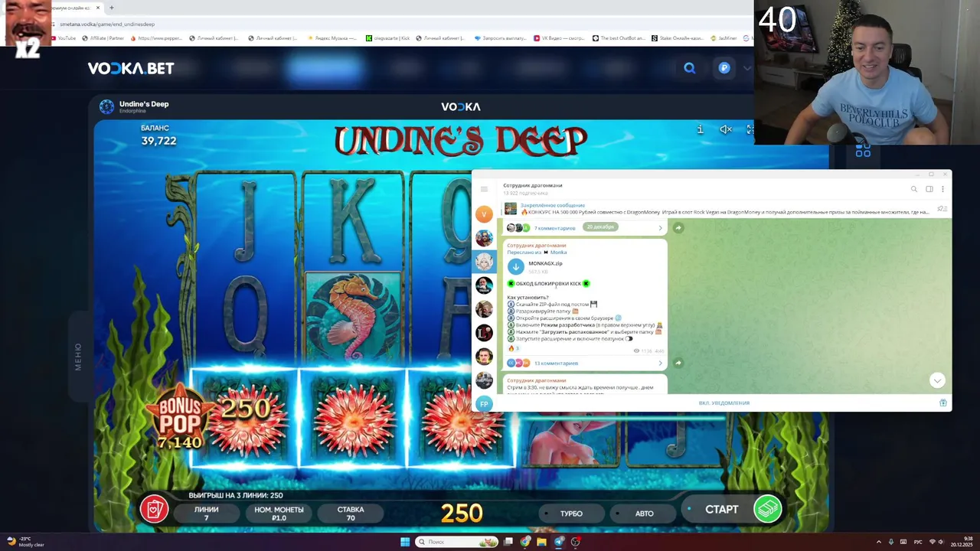Image resolution: width=980 pixels, height=551 pixels.
Task: Click the 20 декабря date badge
Action: coord(599,227)
